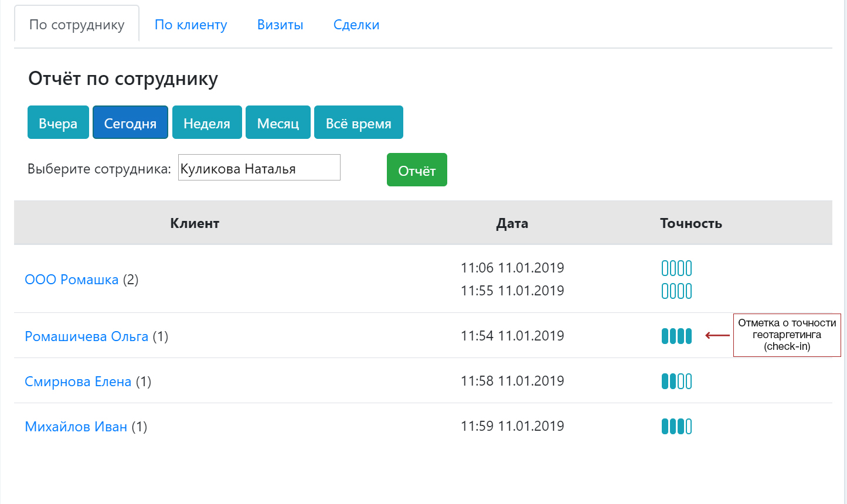Choose the Неделя period button
Image resolution: width=847 pixels, height=504 pixels.
207,123
